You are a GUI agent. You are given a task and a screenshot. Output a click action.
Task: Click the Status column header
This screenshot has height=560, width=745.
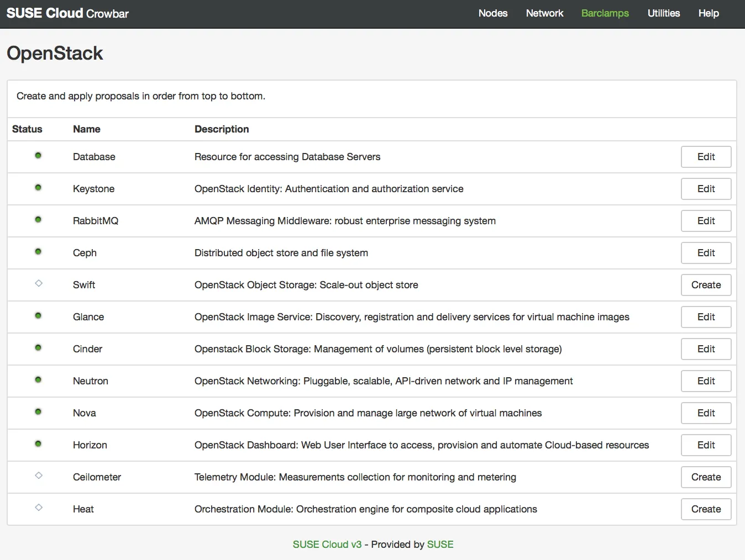[x=27, y=129]
